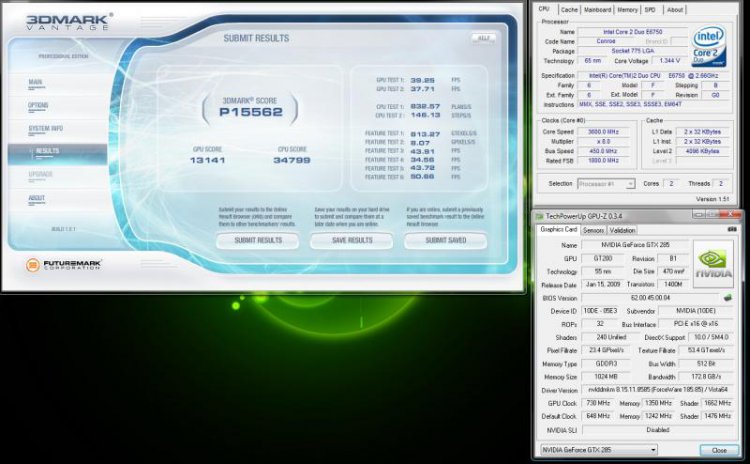
Task: Click the GPU field GT200 in GPU-Z
Action: 603,258
